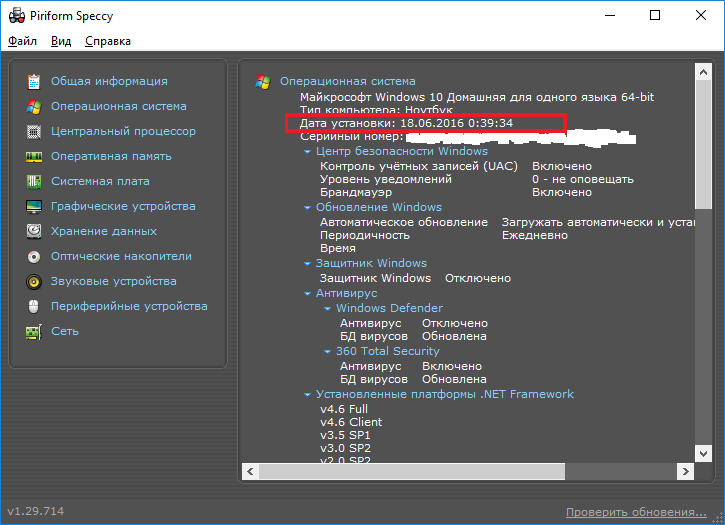Image resolution: width=725 pixels, height=525 pixels.
Task: View the Периферийные устройства section
Action: click(129, 306)
